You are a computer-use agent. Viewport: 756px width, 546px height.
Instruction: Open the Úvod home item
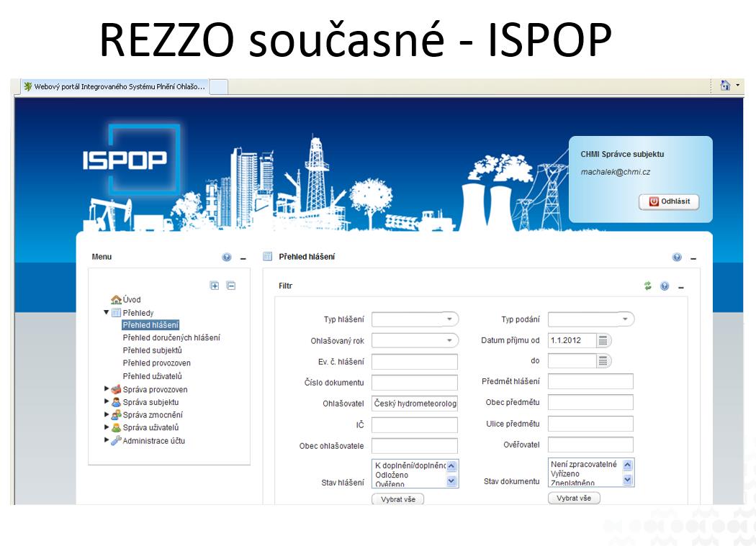132,299
